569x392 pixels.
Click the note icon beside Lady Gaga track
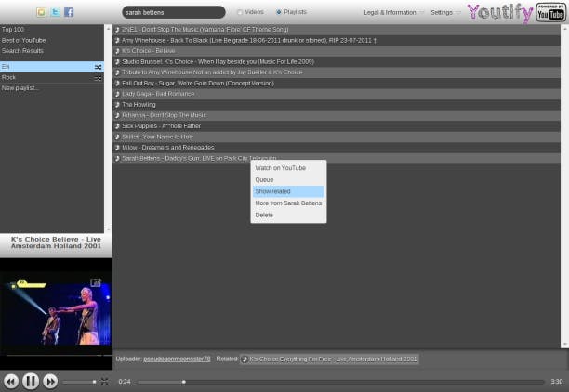pyautogui.click(x=117, y=94)
